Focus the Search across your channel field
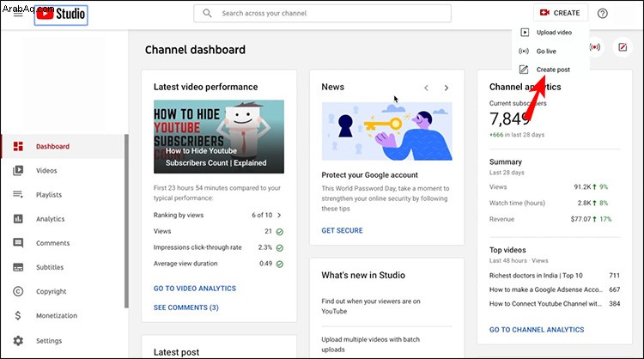The height and width of the screenshot is (359, 644). [322, 13]
